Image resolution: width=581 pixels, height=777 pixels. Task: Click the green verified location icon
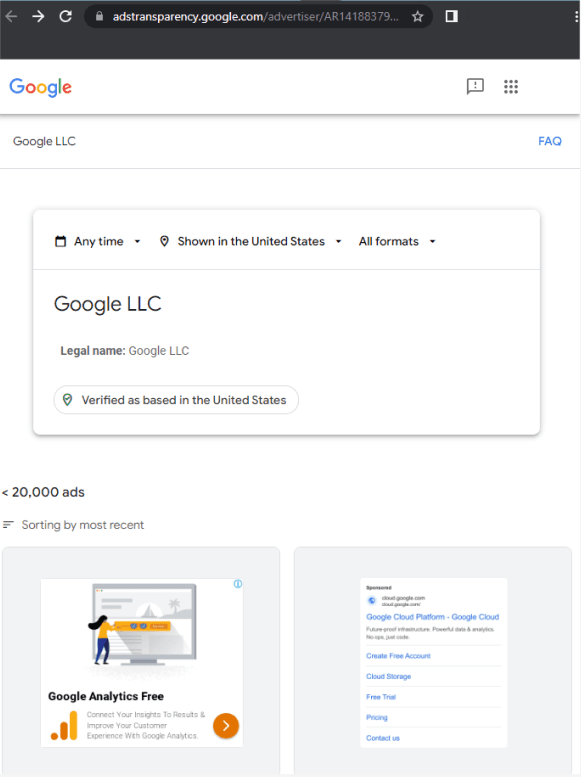[67, 399]
